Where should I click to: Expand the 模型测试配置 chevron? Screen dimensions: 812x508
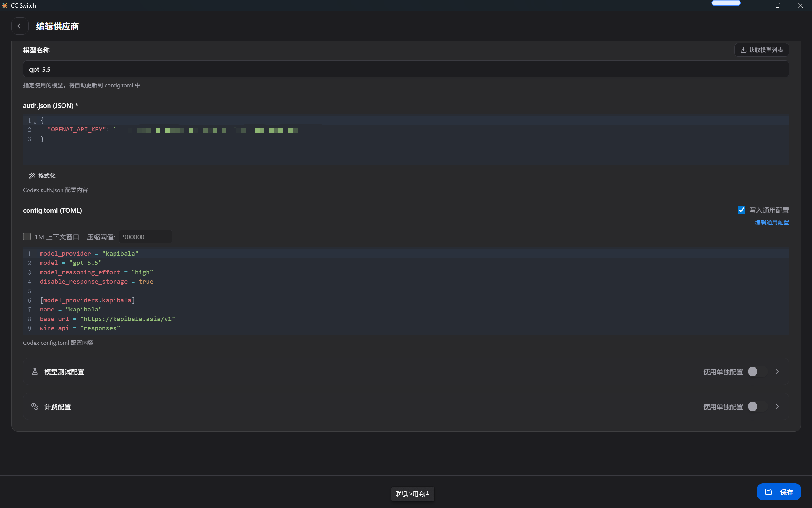click(777, 371)
